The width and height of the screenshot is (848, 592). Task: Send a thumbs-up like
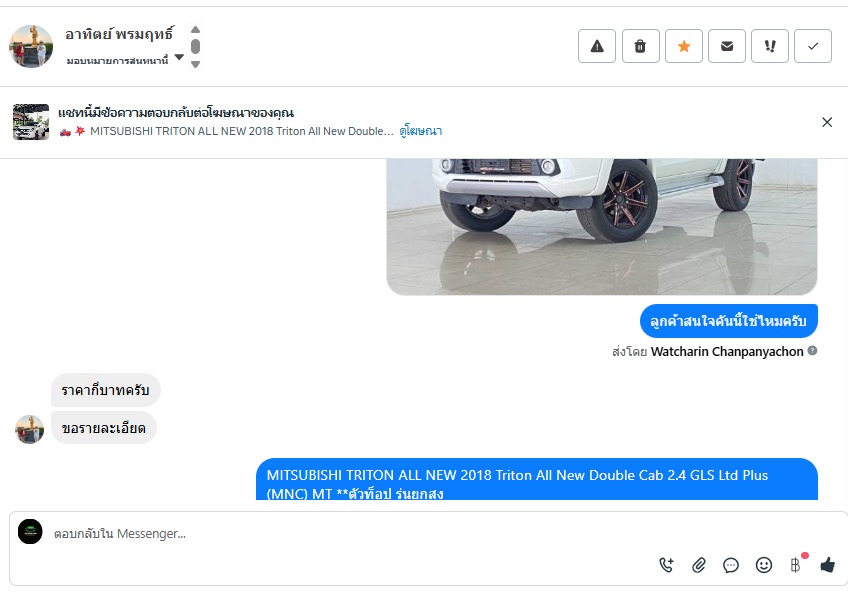pyautogui.click(x=827, y=565)
